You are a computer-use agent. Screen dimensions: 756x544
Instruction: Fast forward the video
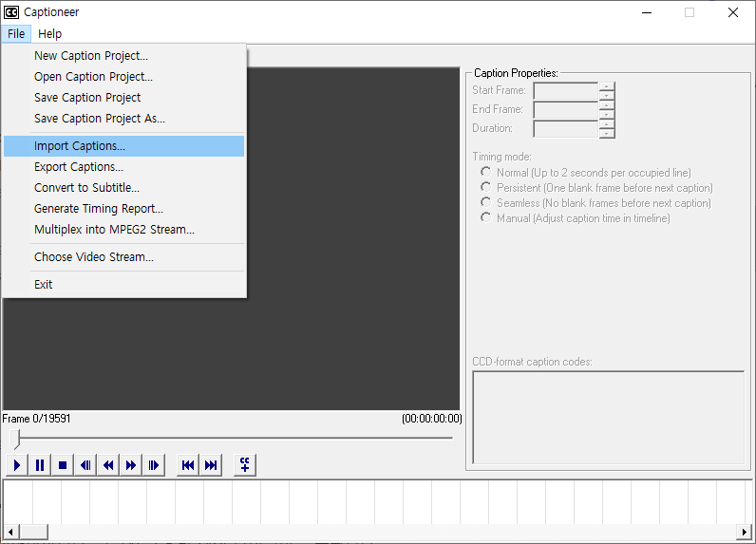click(x=131, y=465)
